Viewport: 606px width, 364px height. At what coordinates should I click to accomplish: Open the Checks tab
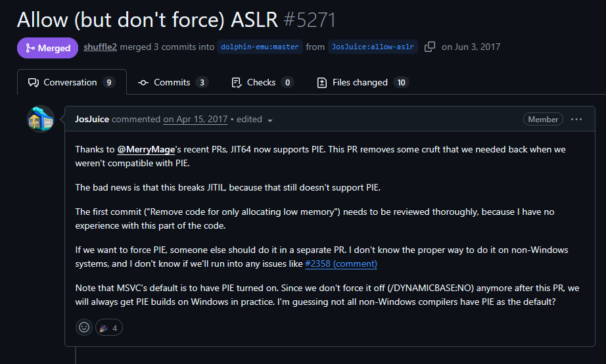[262, 83]
